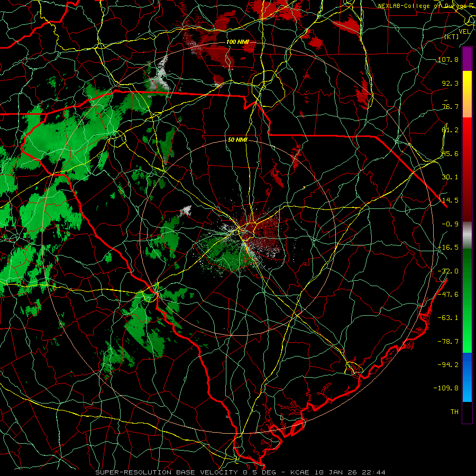Click the [KT] units label
Screen dimensions: 476x476
click(451, 36)
